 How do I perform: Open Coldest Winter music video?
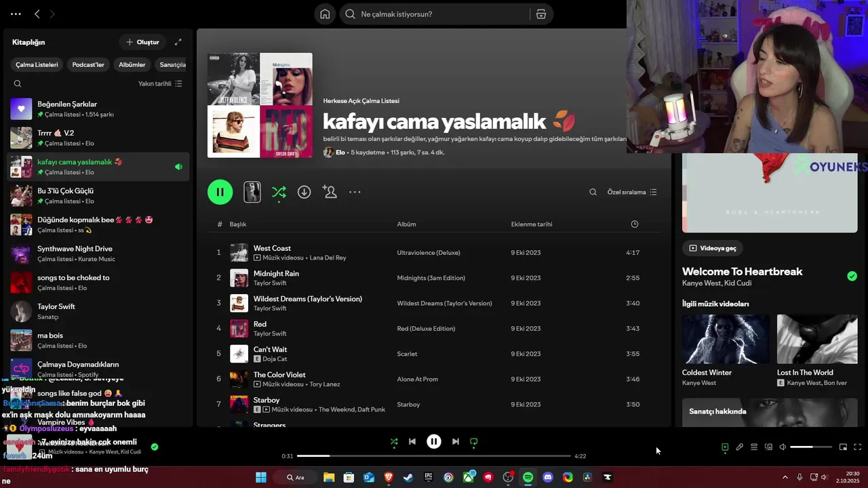726,350
